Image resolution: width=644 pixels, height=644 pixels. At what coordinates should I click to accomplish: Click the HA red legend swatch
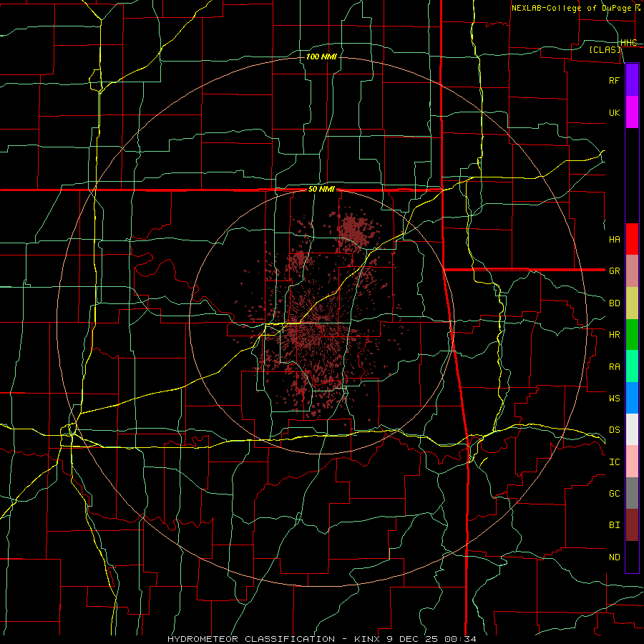(x=632, y=239)
